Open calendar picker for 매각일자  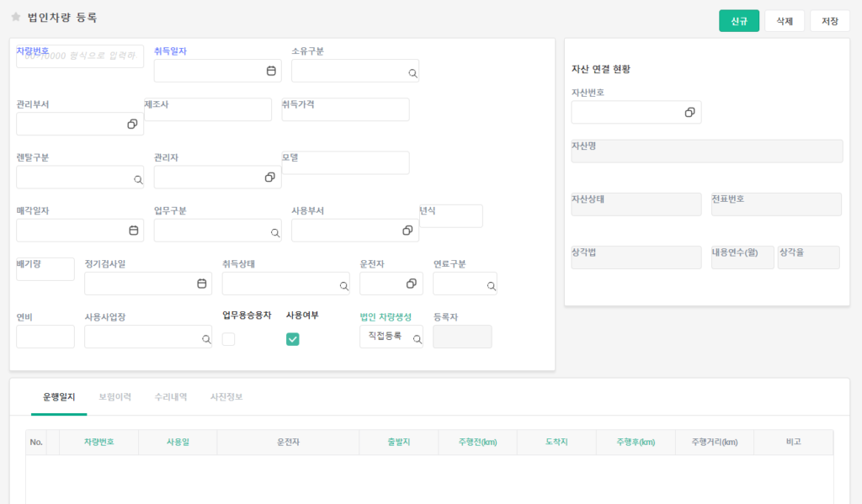(x=133, y=231)
